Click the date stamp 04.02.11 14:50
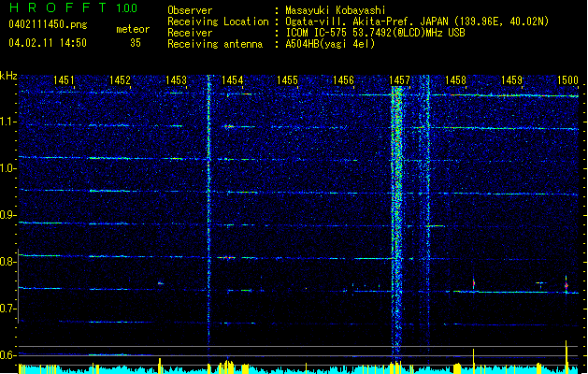The image size is (588, 374). pos(48,43)
